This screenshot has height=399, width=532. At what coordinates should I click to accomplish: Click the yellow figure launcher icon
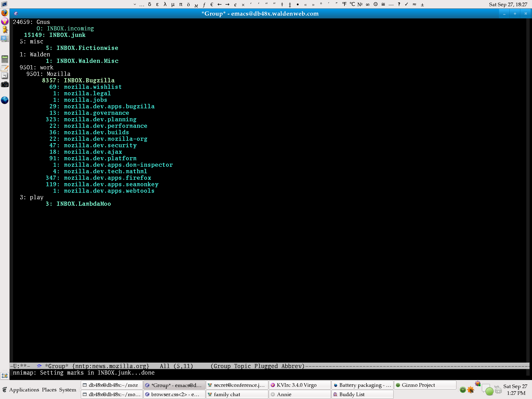pos(5,30)
